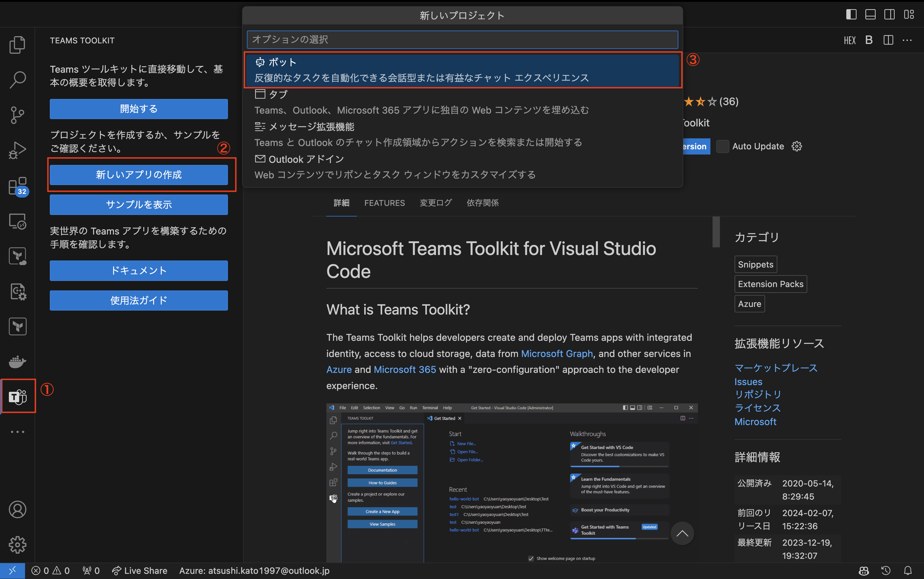Show additional views ellipsis in activity bar
This screenshot has width=924, height=579.
coord(17,432)
